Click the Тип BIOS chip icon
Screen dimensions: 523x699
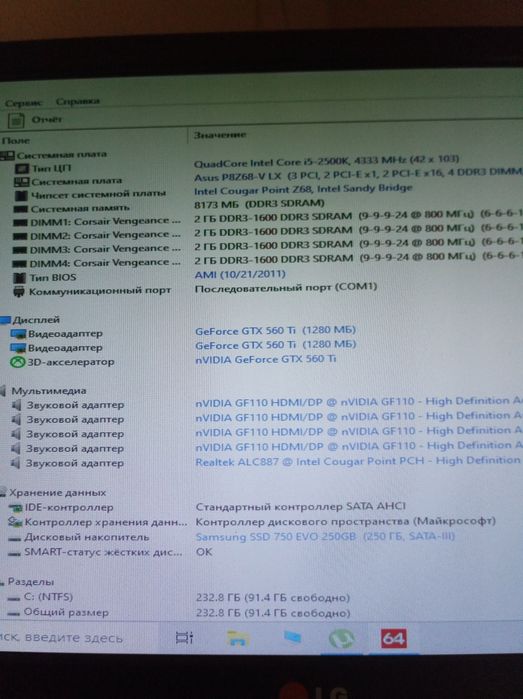(x=19, y=278)
